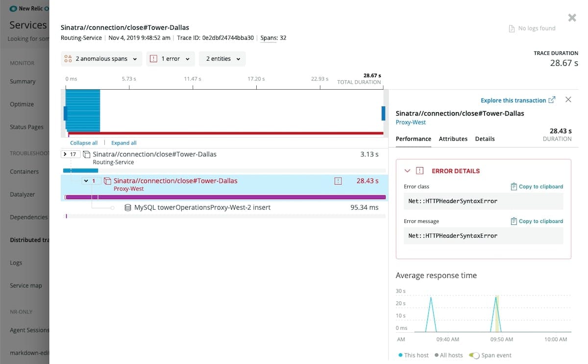Open the 2 entities dropdown
Image resolution: width=588 pixels, height=364 pixels.
(222, 59)
